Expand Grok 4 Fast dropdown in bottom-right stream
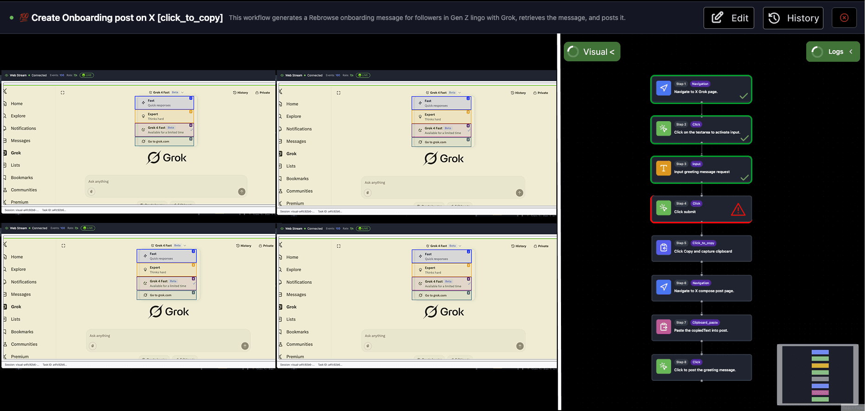 [x=444, y=246]
